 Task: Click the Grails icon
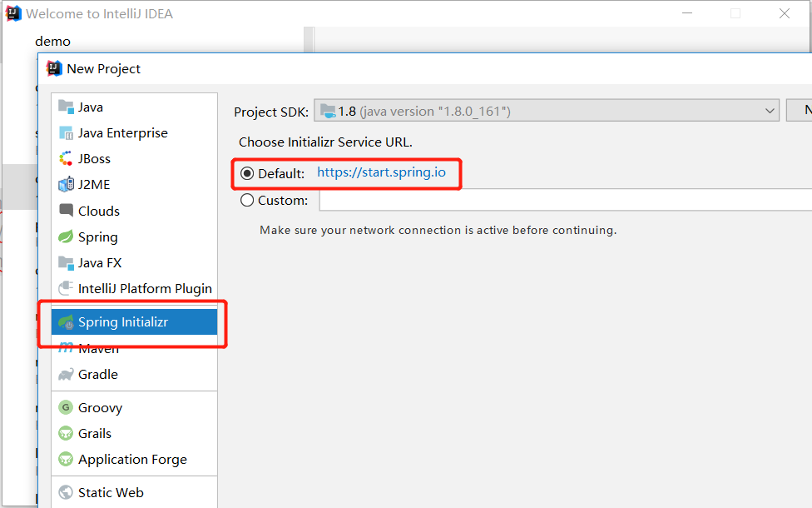point(66,433)
